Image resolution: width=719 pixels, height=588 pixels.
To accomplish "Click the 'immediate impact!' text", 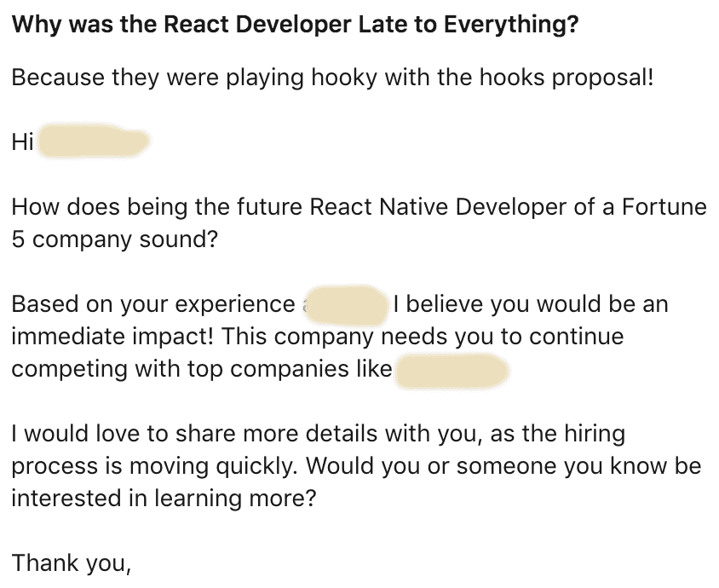I will 112,337.
